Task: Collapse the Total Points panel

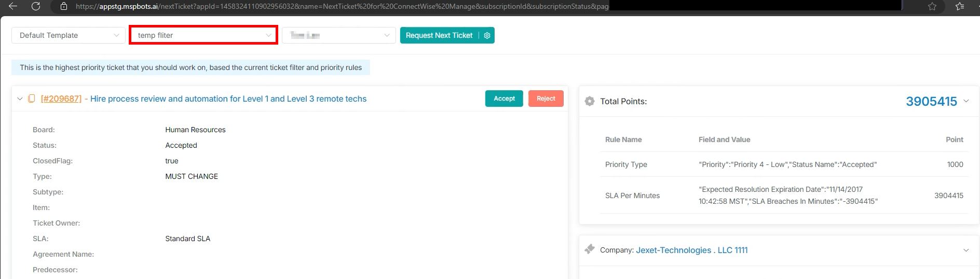Action: 966,101
